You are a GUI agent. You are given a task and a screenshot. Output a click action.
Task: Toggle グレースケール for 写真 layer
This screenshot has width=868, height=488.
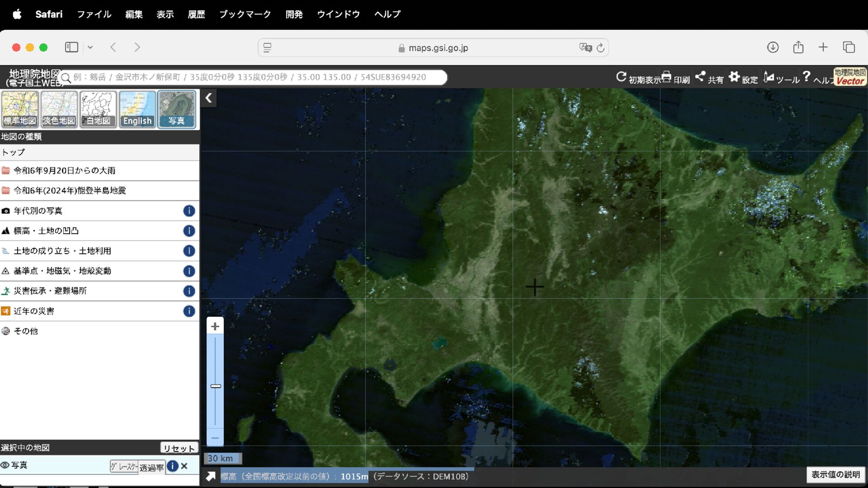tap(124, 466)
